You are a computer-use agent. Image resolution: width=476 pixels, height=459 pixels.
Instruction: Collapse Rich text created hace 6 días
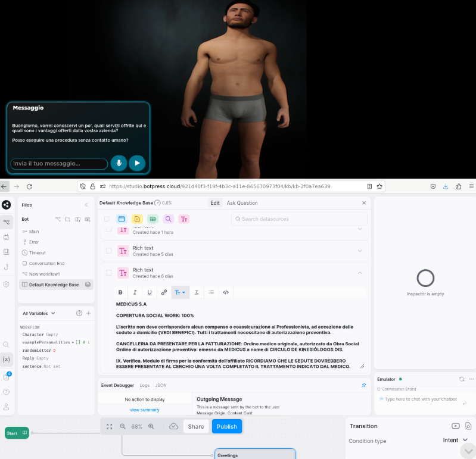pos(360,273)
